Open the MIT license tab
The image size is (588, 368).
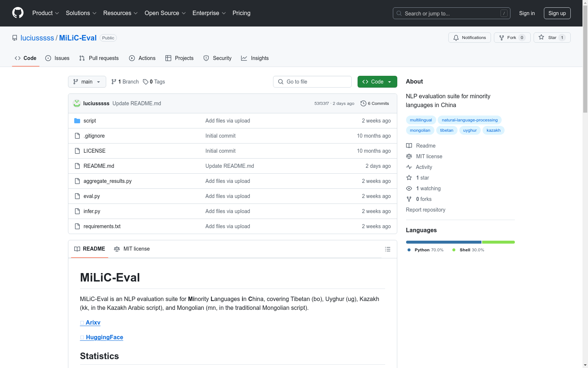pyautogui.click(x=132, y=249)
